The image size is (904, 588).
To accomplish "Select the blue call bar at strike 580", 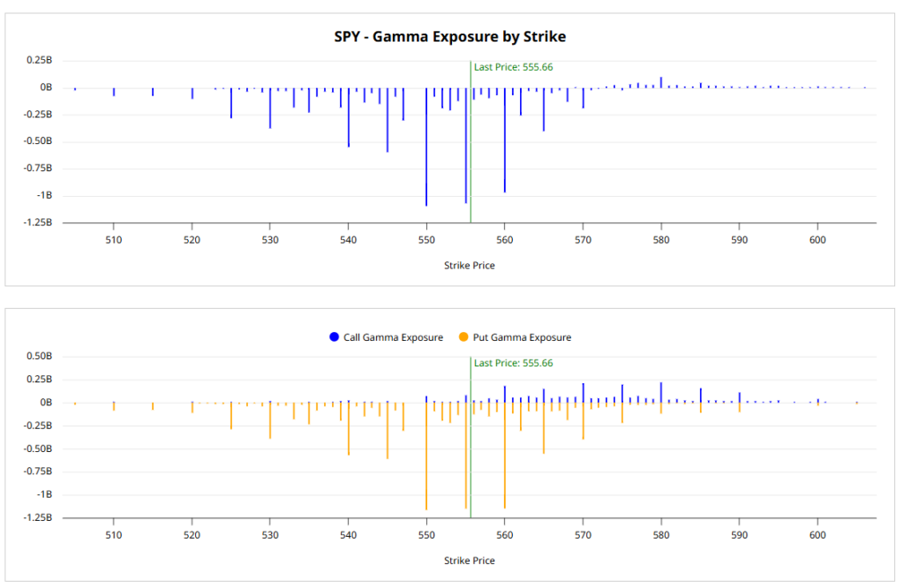I will pos(661,392).
